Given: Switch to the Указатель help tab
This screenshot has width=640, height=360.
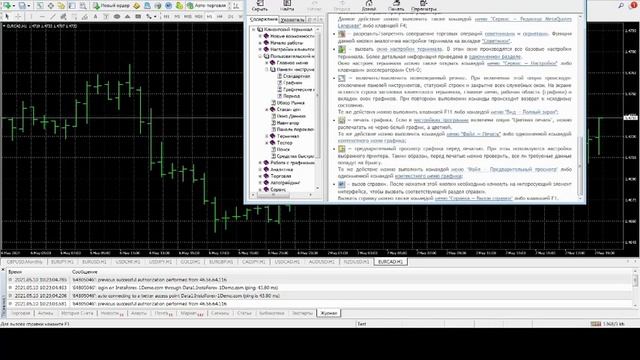Looking at the screenshot, I should [x=292, y=20].
